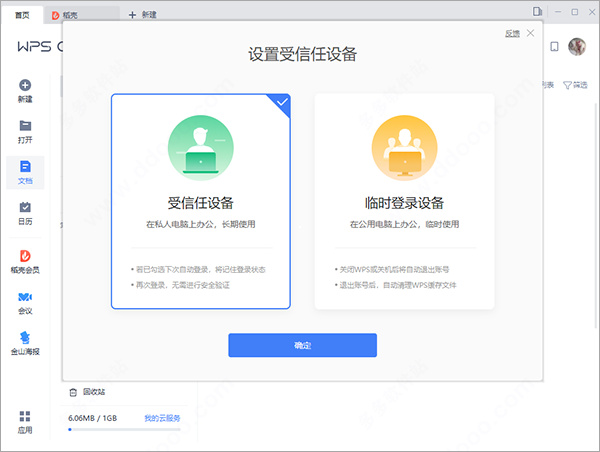Open the 应用 apps grid icon
This screenshot has width=600, height=452.
(x=25, y=416)
